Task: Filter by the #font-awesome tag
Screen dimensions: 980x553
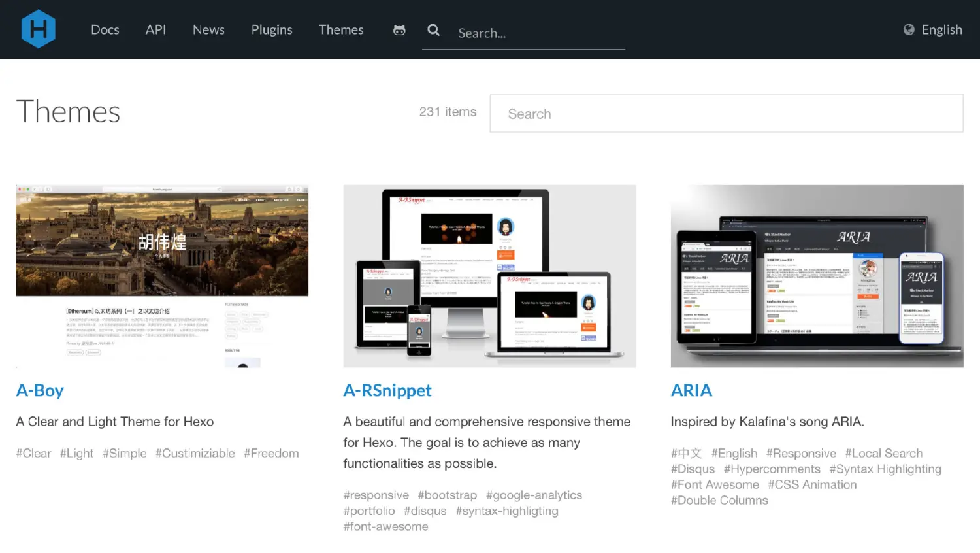Action: pyautogui.click(x=385, y=526)
